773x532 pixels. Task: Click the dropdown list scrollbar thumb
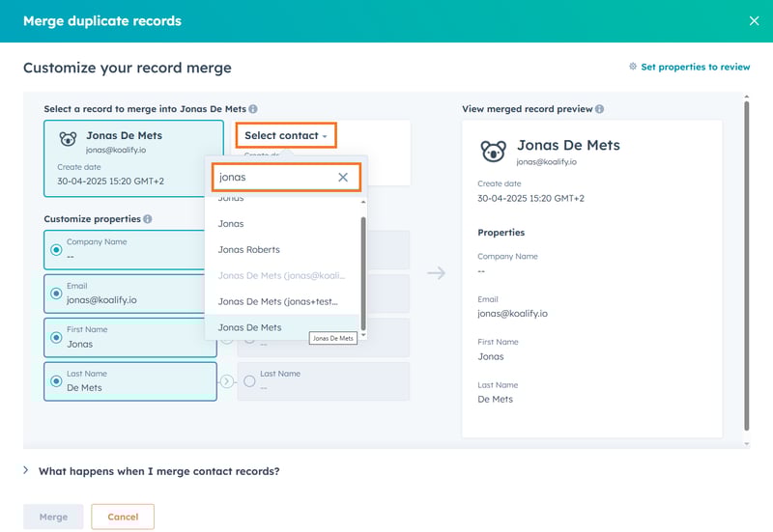363,273
